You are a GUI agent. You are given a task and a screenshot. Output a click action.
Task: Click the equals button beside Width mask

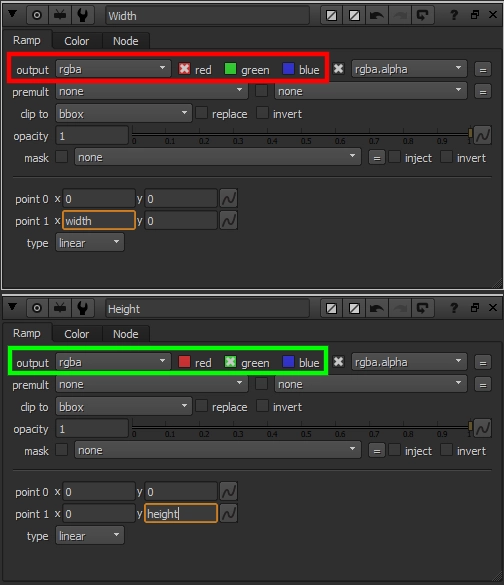click(x=377, y=158)
